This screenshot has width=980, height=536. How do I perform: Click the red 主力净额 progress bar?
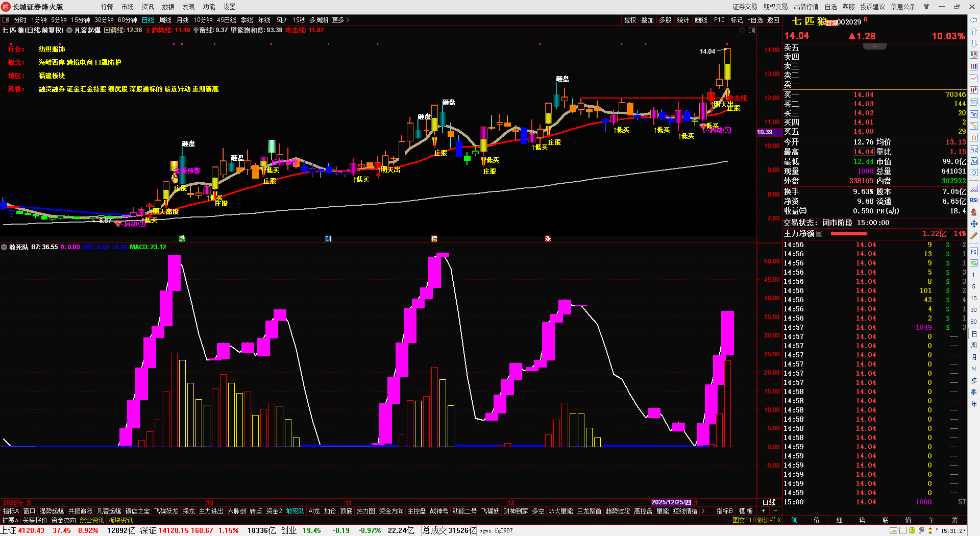tap(849, 234)
